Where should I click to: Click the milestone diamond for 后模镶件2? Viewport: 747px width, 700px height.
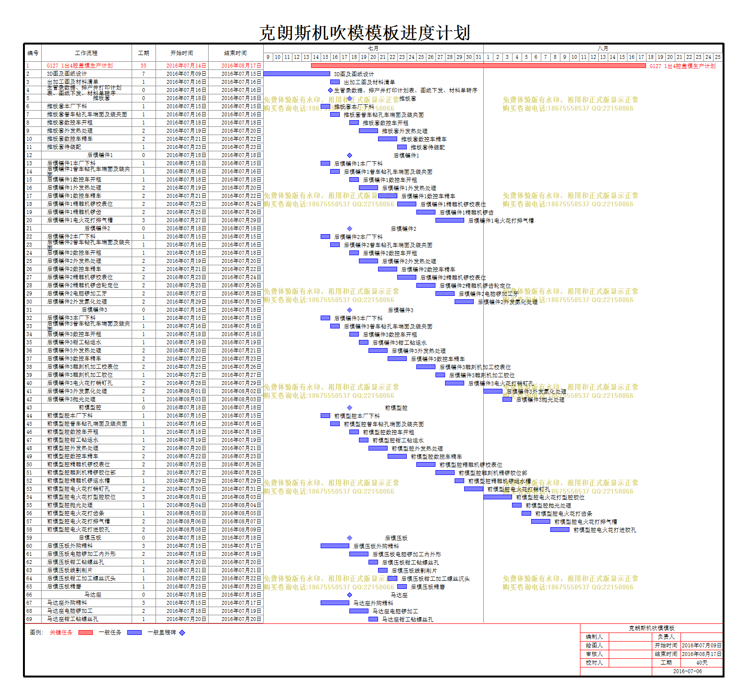coord(349,228)
